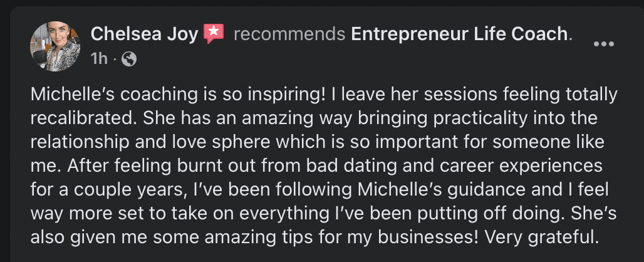This screenshot has height=262, width=644.
Task: Click the "1h" post timestamp
Action: point(99,59)
